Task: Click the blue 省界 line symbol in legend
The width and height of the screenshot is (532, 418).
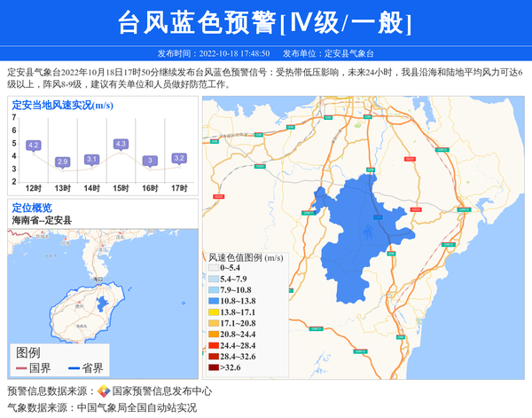Action: pyautogui.click(x=73, y=368)
